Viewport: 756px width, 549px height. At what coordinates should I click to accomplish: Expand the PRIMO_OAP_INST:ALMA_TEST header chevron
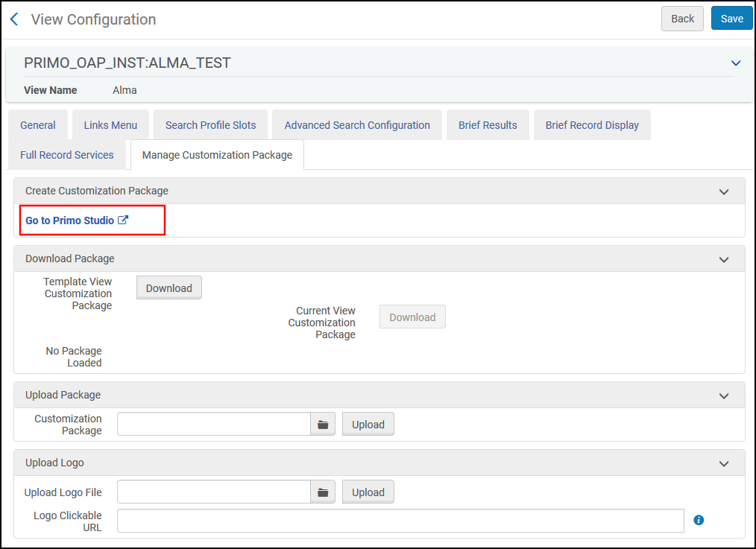736,63
